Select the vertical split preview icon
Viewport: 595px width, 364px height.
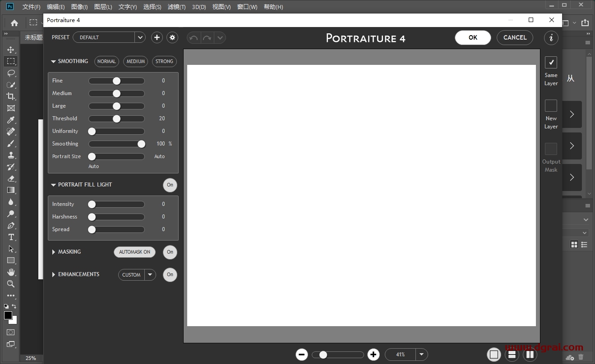[x=530, y=355]
